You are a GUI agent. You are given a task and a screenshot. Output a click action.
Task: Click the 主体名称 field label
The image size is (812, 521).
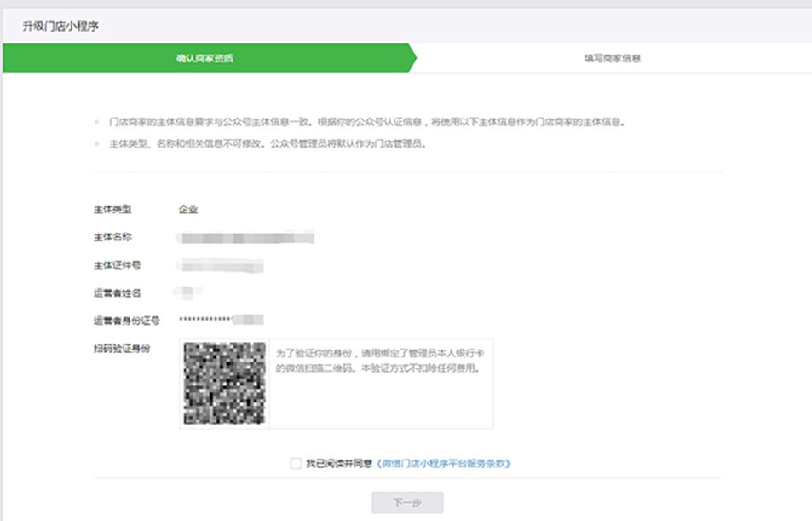tap(112, 237)
